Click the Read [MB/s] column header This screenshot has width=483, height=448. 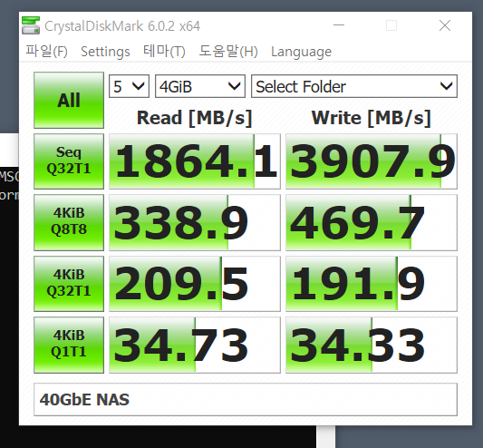pos(195,118)
